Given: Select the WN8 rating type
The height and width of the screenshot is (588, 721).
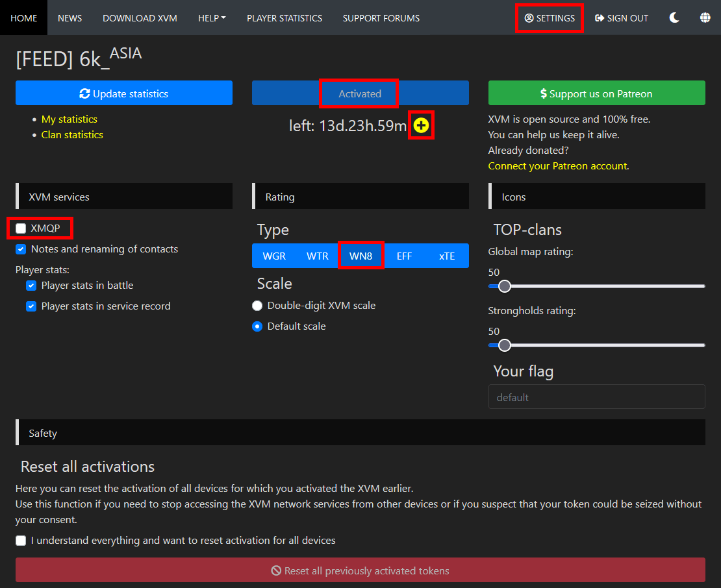Looking at the screenshot, I should 361,256.
